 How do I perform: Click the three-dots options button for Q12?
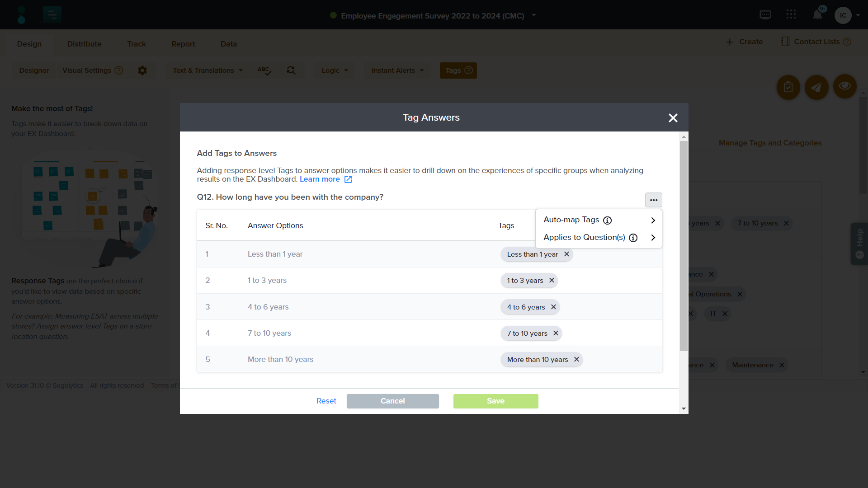click(x=653, y=200)
